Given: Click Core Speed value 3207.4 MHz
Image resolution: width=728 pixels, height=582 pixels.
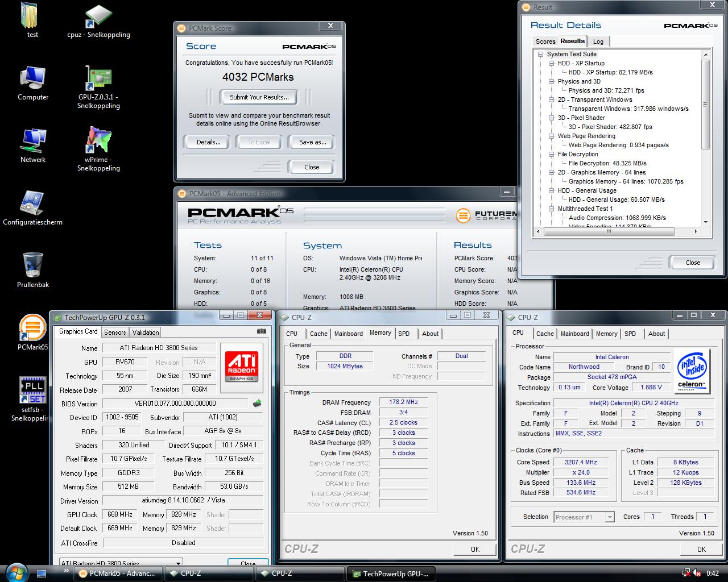Looking at the screenshot, I should (x=581, y=463).
